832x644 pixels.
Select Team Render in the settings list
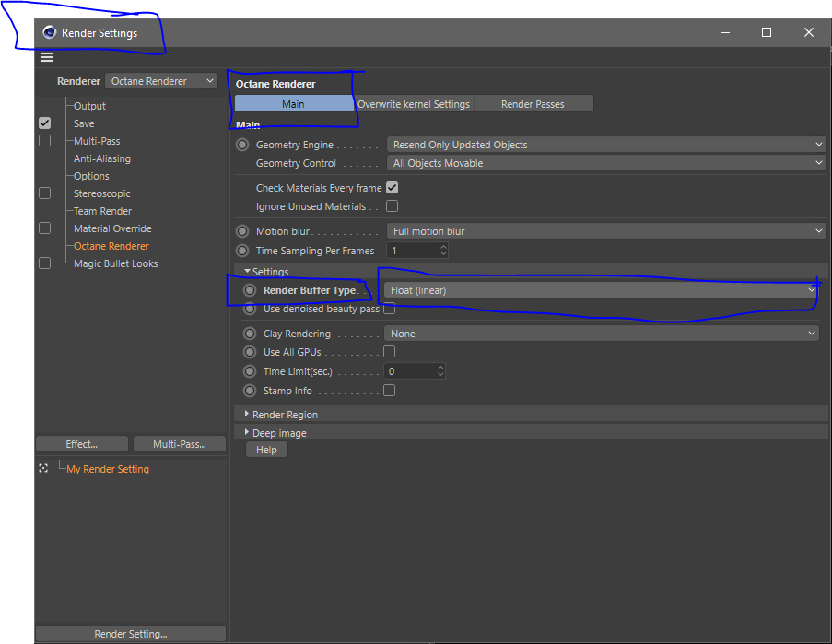(x=103, y=211)
